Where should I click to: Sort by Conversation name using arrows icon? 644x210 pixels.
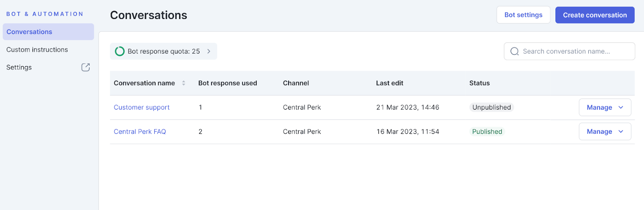pos(184,83)
